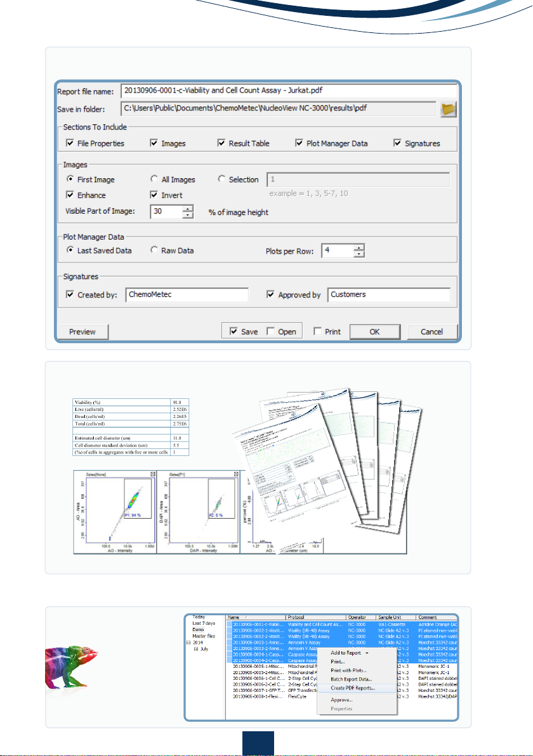Click the Comment column header
The width and height of the screenshot is (533, 756).
click(x=437, y=617)
